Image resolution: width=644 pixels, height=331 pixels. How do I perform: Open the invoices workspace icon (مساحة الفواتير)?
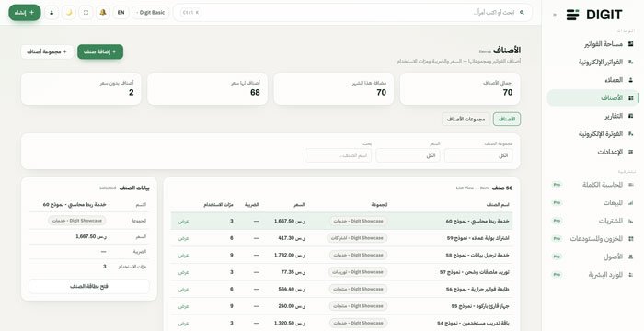631,44
